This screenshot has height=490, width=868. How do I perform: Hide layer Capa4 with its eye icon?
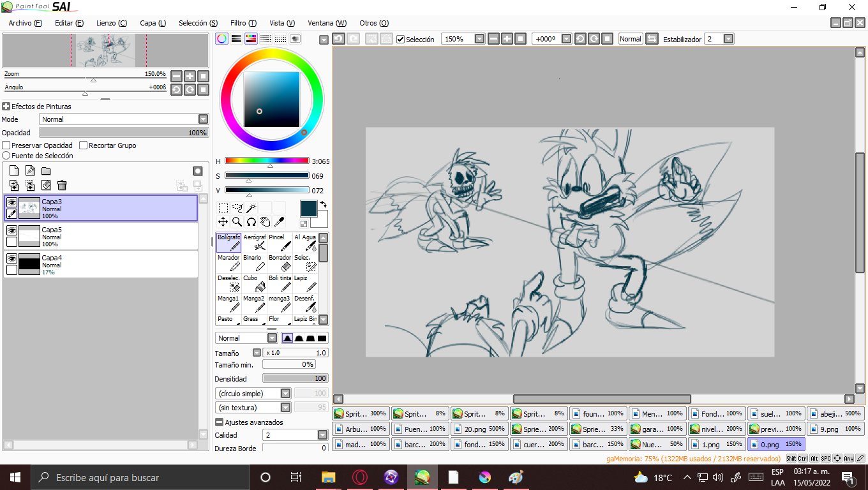pyautogui.click(x=11, y=258)
